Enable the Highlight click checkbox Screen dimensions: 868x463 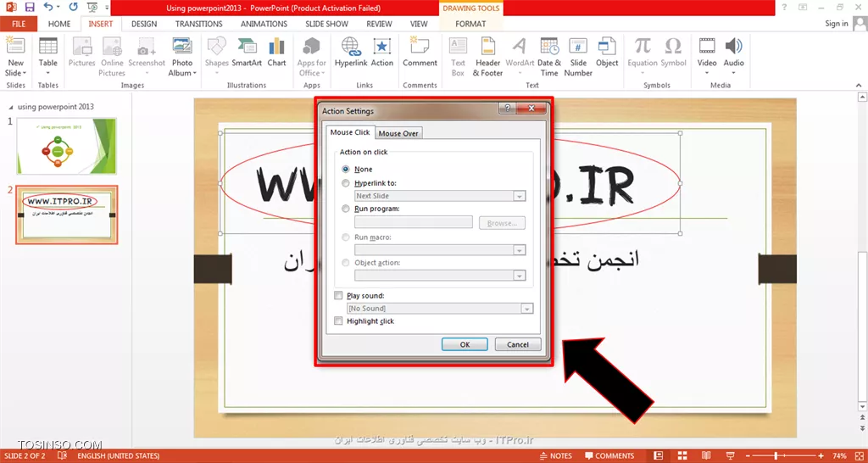(x=339, y=321)
